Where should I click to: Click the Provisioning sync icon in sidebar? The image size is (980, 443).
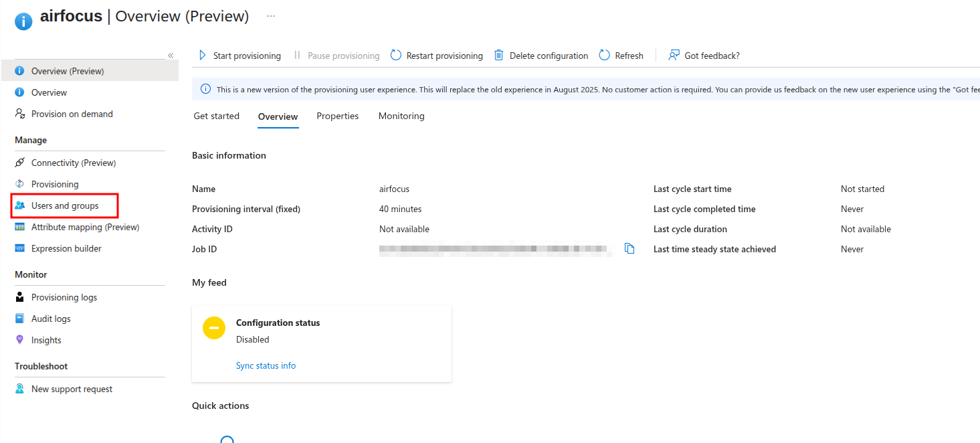[x=20, y=184]
